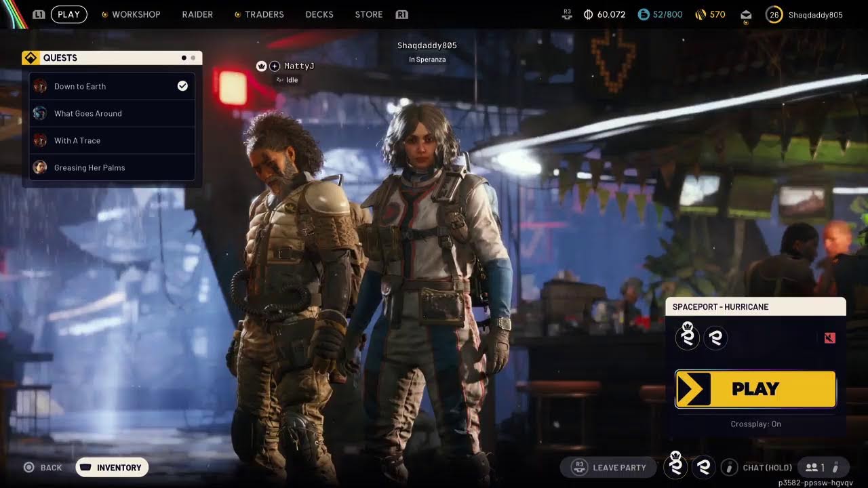
Task: Open the Raider tab
Action: 197,14
